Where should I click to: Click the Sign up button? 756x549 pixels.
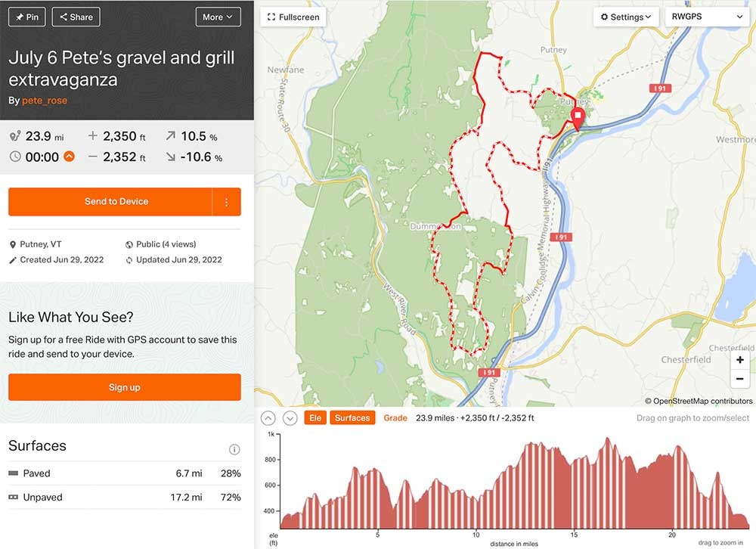tap(124, 387)
